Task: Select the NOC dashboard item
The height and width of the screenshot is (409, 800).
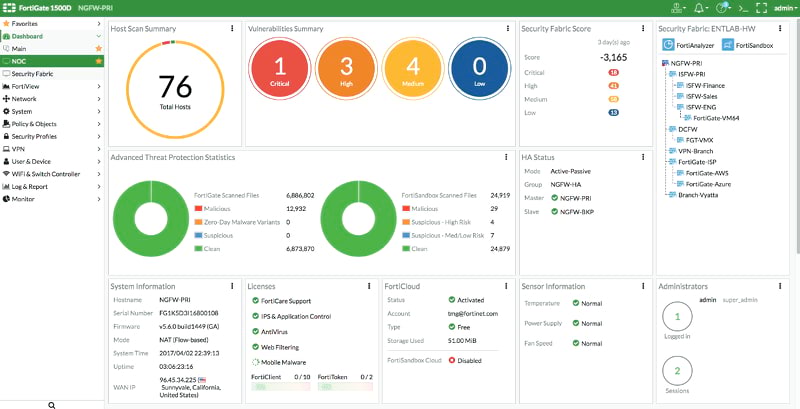Action: (52, 61)
